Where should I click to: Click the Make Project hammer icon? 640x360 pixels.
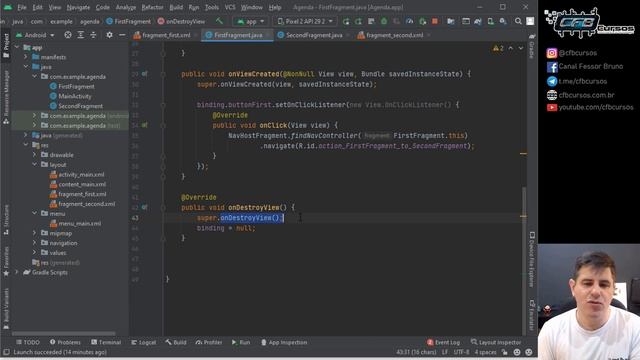220,21
